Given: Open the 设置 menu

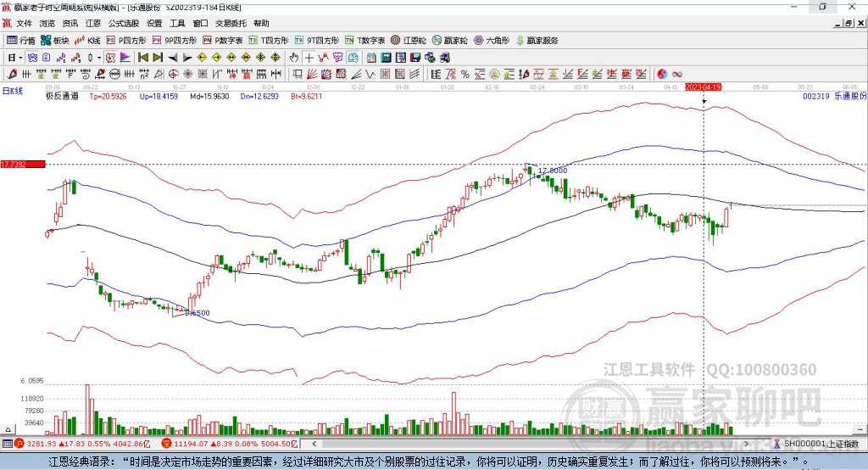Looking at the screenshot, I should pyautogui.click(x=154, y=23).
